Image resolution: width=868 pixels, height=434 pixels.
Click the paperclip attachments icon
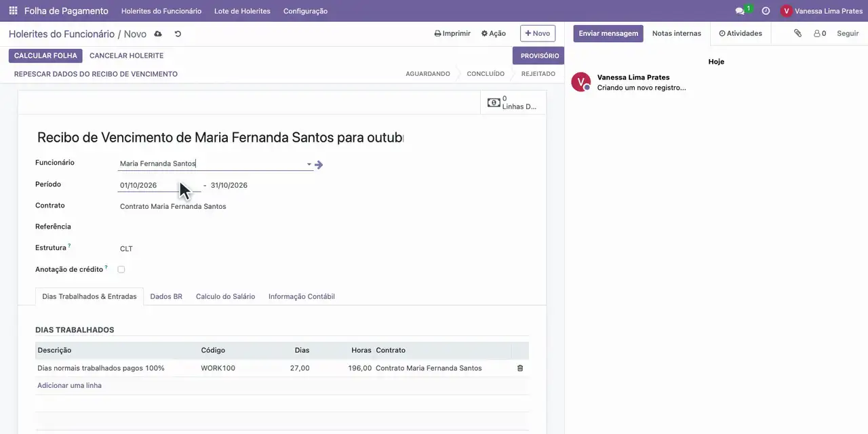point(798,33)
